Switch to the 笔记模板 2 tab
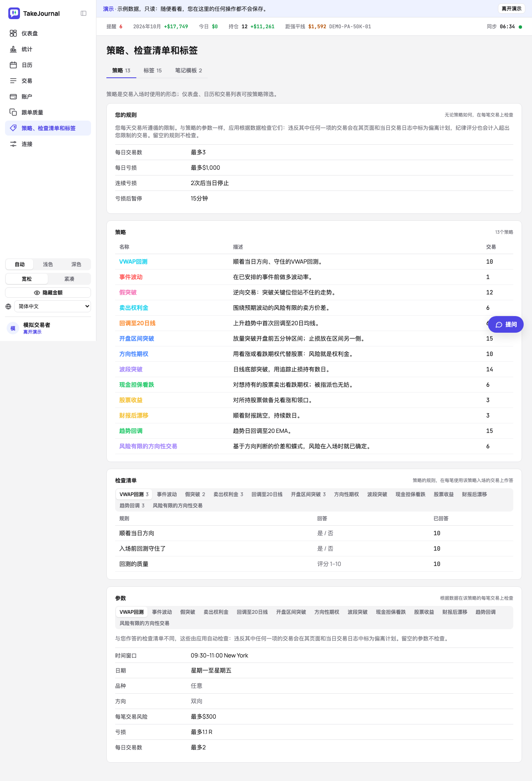 point(188,70)
